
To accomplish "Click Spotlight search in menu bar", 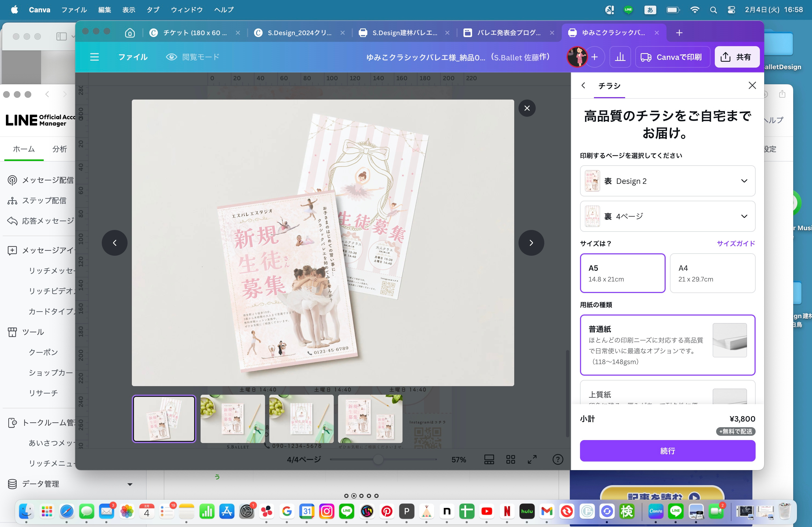I will [x=713, y=10].
